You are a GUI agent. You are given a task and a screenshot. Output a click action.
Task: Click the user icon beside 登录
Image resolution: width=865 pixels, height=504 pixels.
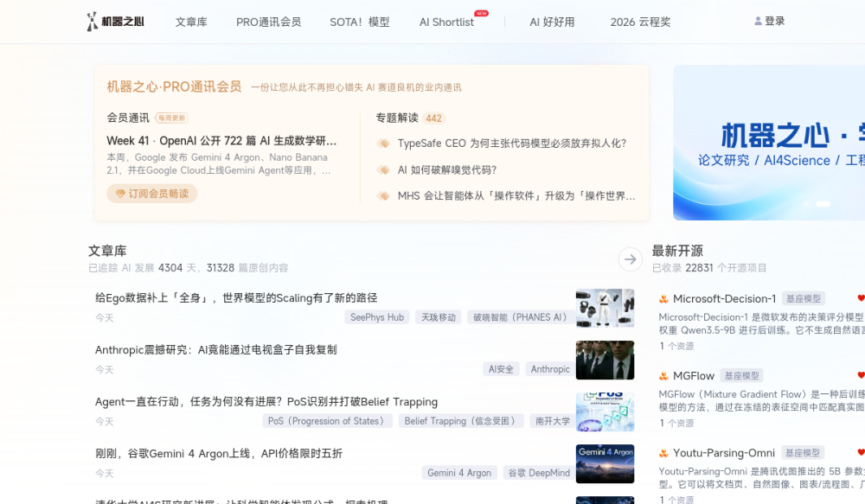[758, 21]
